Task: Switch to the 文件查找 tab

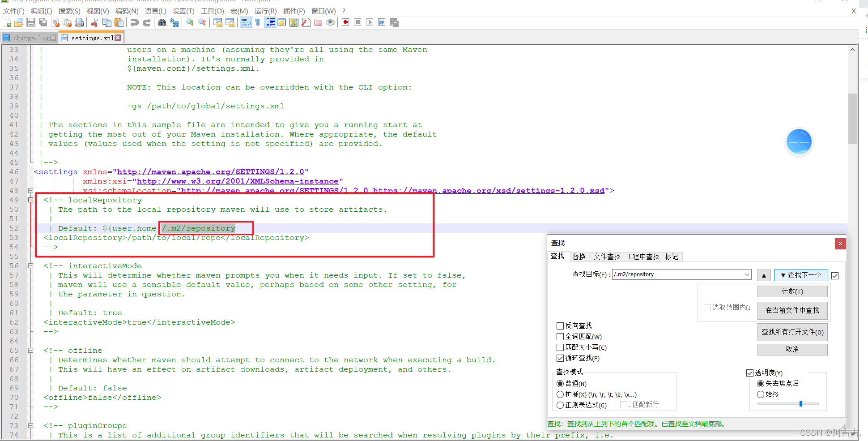Action: pos(607,257)
